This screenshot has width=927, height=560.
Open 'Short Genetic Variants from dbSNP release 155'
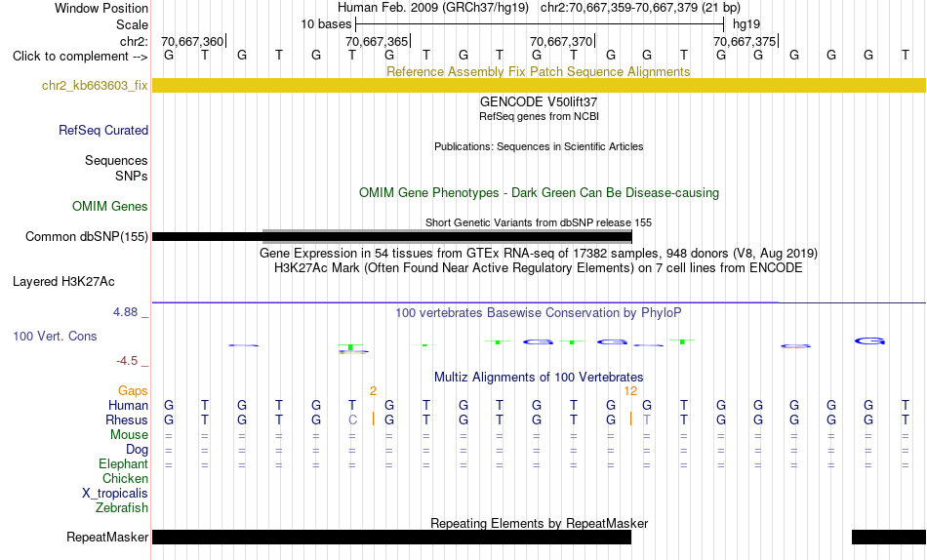pos(539,223)
